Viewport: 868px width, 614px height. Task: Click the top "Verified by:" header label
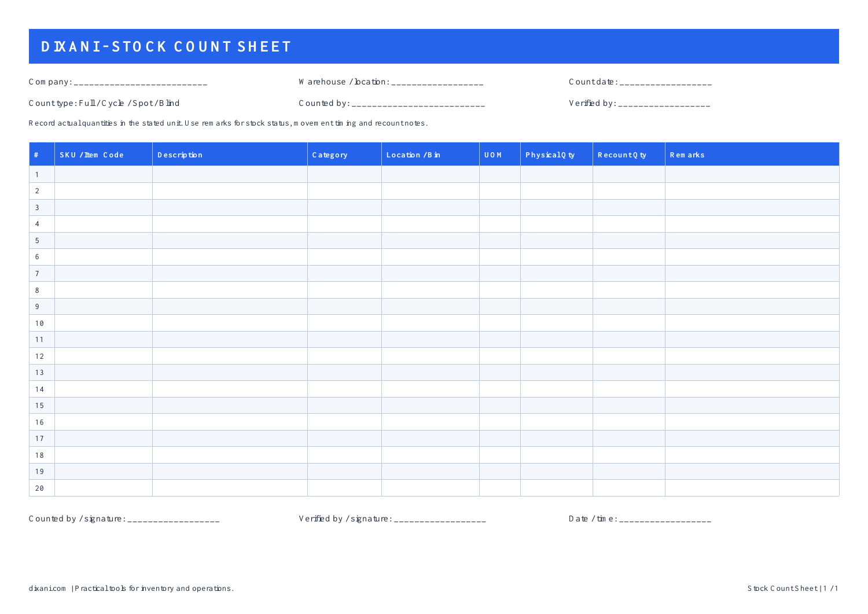pos(593,103)
